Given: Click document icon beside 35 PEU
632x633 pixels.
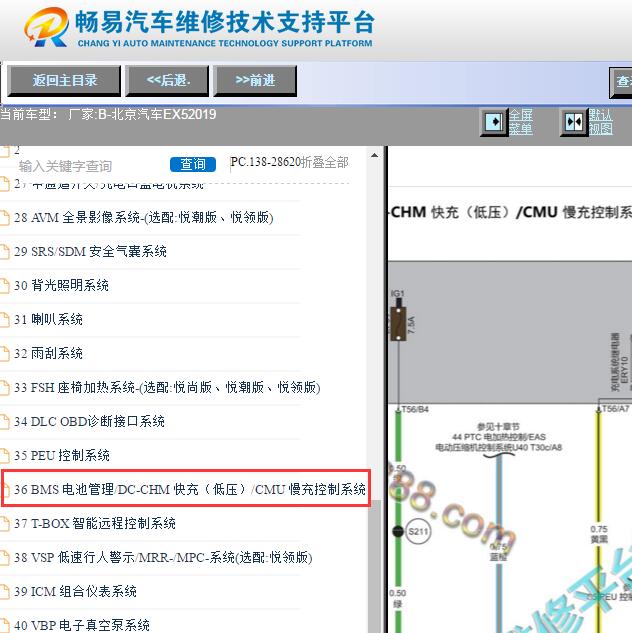Looking at the screenshot, I should coord(4,456).
